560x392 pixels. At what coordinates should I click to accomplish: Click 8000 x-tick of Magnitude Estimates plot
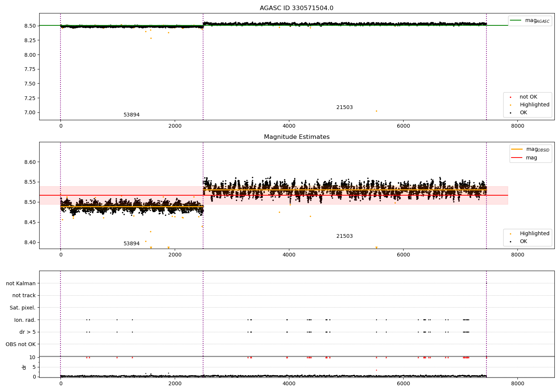[517, 255]
